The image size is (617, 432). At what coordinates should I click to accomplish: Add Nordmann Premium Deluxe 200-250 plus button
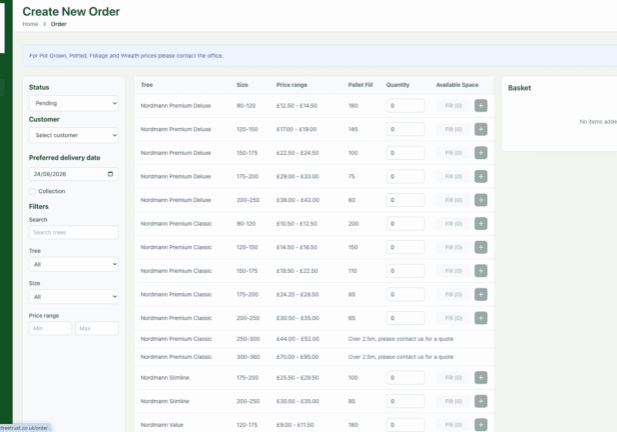pyautogui.click(x=480, y=200)
